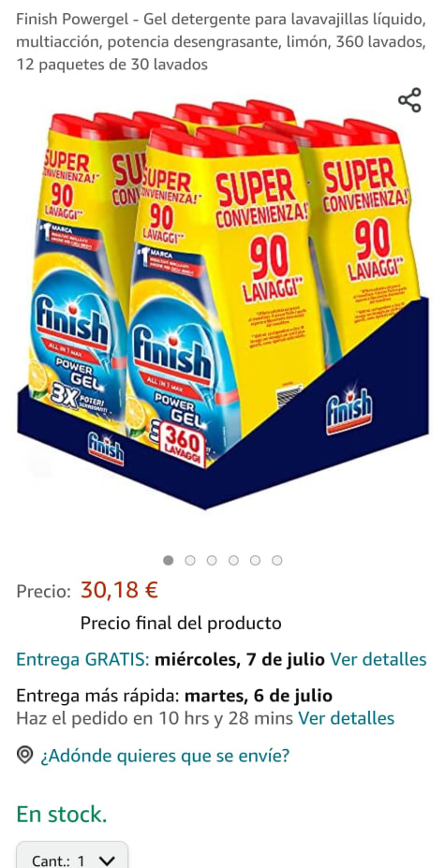
Task: Select the third image carousel dot
Action: click(x=212, y=560)
